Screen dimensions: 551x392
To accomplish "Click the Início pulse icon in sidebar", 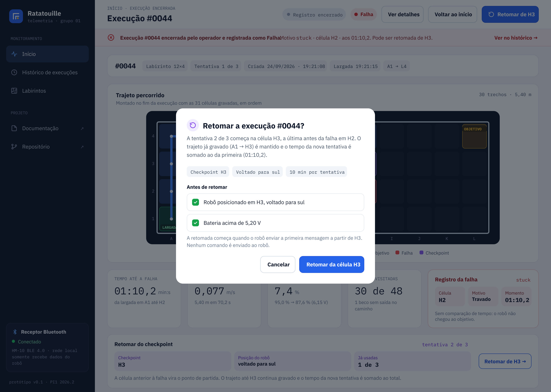I will (x=14, y=54).
